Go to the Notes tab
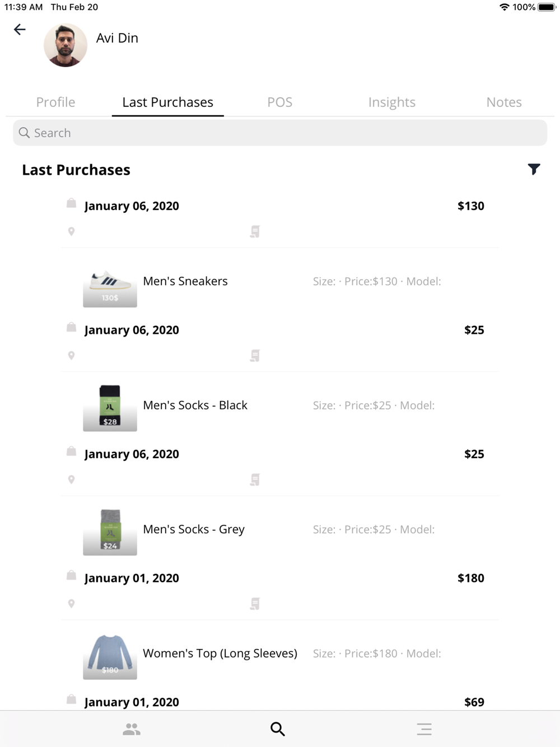Image resolution: width=560 pixels, height=747 pixels. click(504, 102)
